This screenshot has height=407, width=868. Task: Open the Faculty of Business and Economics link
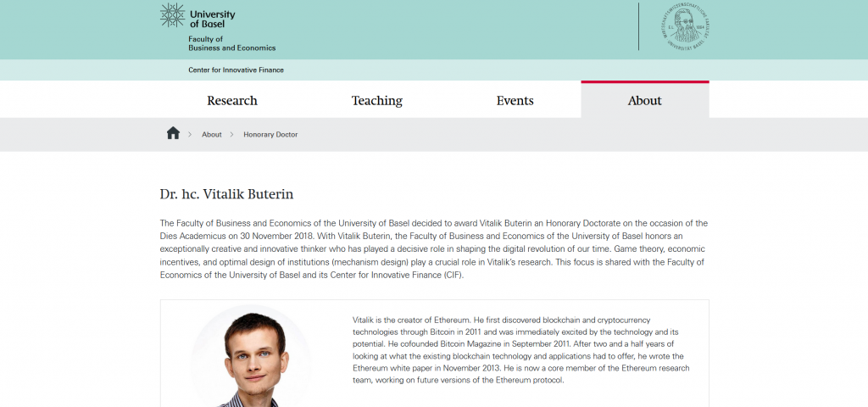point(231,44)
